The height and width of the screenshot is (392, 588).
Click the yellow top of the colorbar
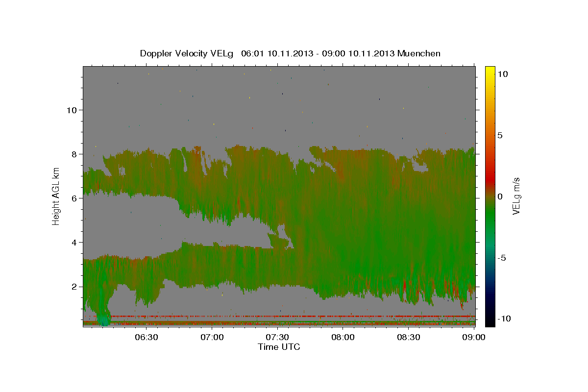point(490,70)
